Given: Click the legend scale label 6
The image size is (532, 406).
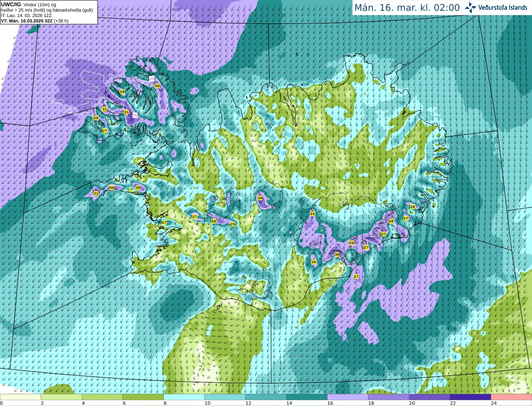Looking at the screenshot, I should 124,403.
